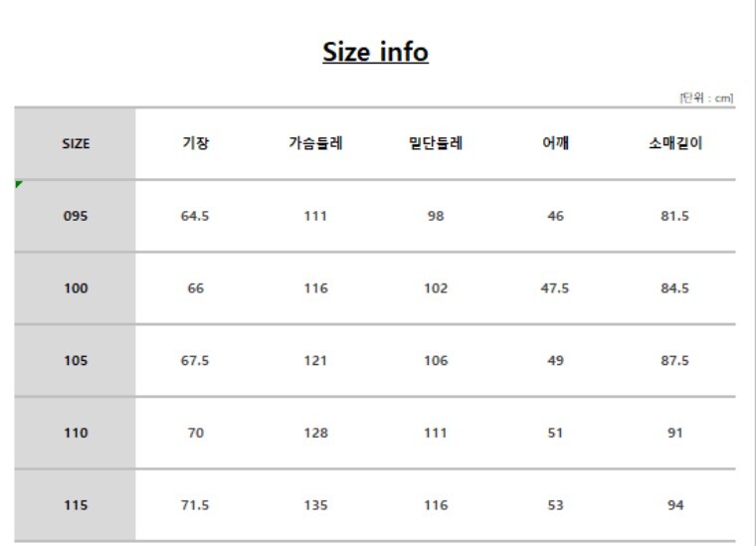Click the 어깨 column header
Screen dimensions: 756x546
tap(555, 143)
